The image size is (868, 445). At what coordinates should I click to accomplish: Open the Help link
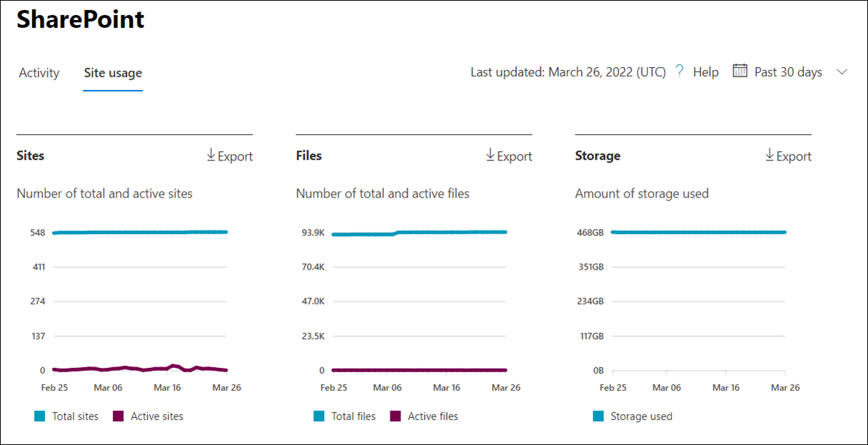pyautogui.click(x=705, y=72)
